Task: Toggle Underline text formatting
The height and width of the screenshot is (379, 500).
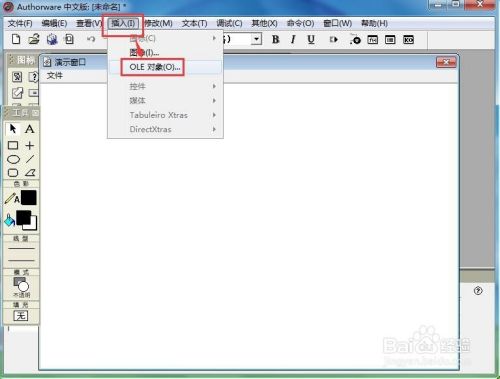Action: click(x=311, y=39)
